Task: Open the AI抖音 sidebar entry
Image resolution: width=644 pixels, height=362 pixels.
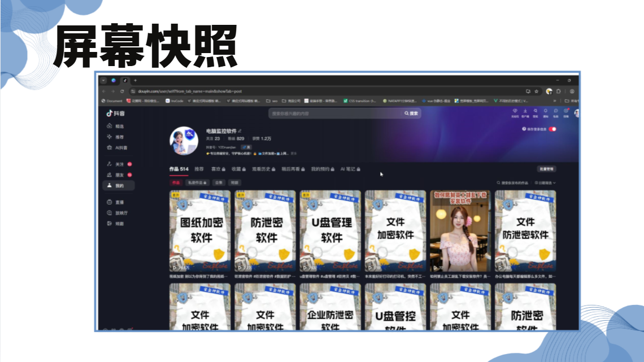Action: pyautogui.click(x=117, y=147)
